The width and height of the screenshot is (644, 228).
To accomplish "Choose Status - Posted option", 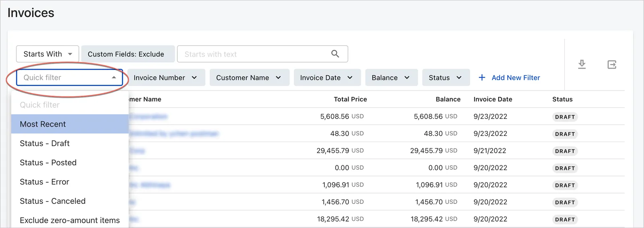I will [70, 162].
